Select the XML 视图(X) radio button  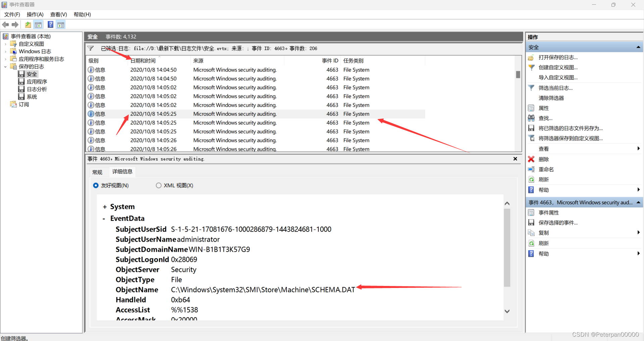(159, 185)
